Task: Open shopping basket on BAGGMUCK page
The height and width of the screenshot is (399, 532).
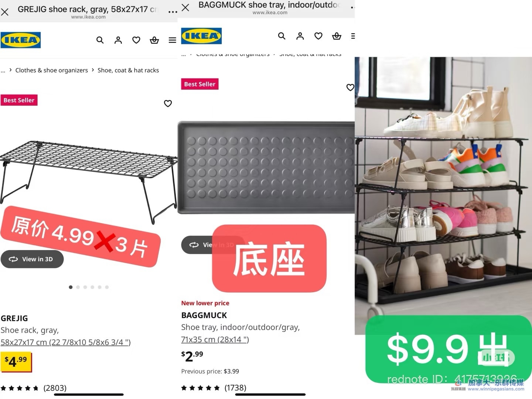Action: point(337,36)
